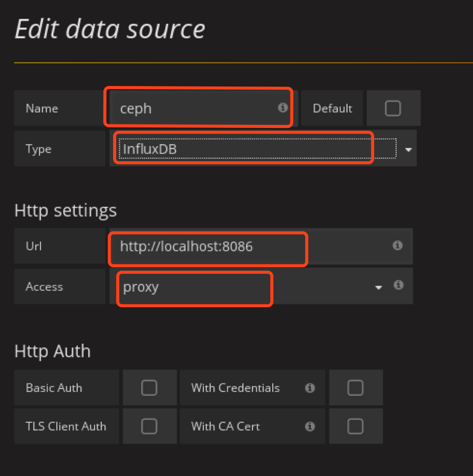The image size is (473, 476).
Task: Click the Name input containing ceph
Action: [195, 109]
